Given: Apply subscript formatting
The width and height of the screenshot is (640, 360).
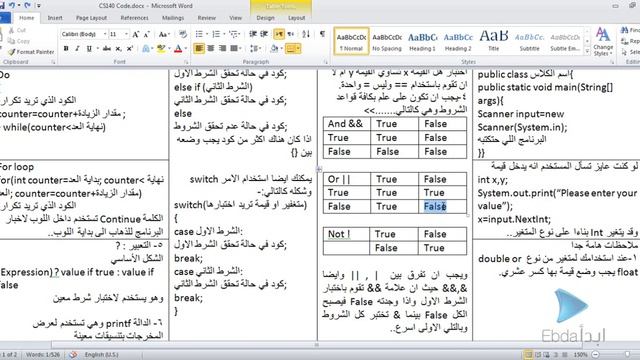Looking at the screenshot, I should click(118, 49).
